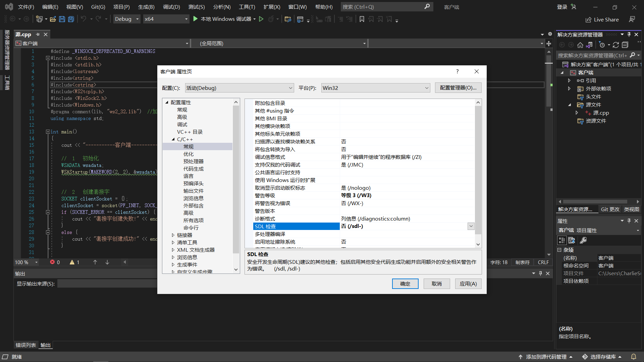Click the bookmark toggle icon in toolbar
This screenshot has width=644, height=362.
362,19
